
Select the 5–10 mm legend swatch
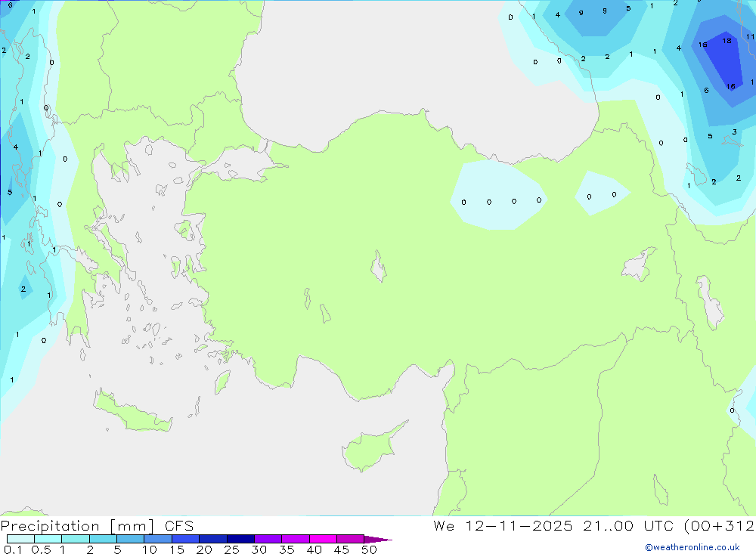[130, 539]
